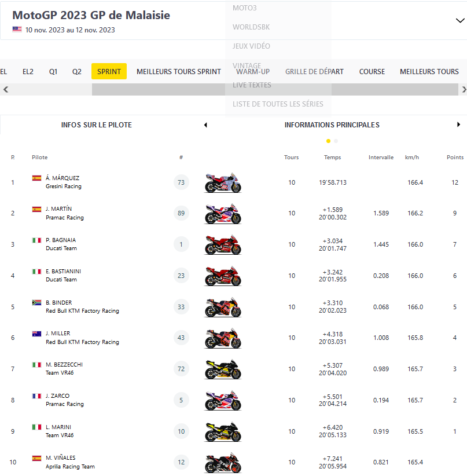Click the number 73 rider badge
This screenshot has width=467, height=476.
[x=181, y=183]
